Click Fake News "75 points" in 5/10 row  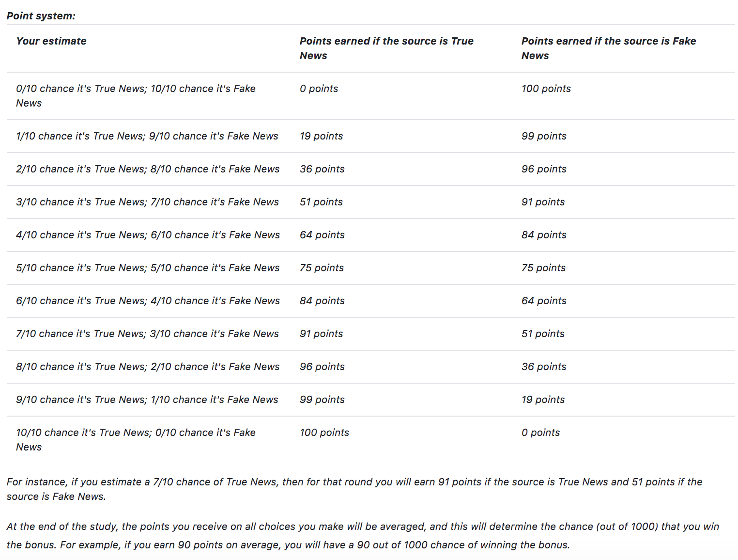(x=543, y=268)
